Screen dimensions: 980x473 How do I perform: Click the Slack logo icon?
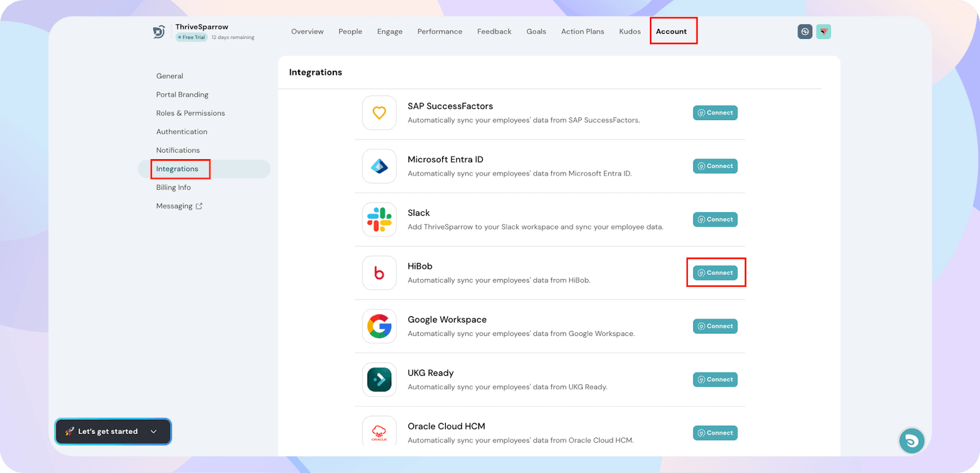379,220
